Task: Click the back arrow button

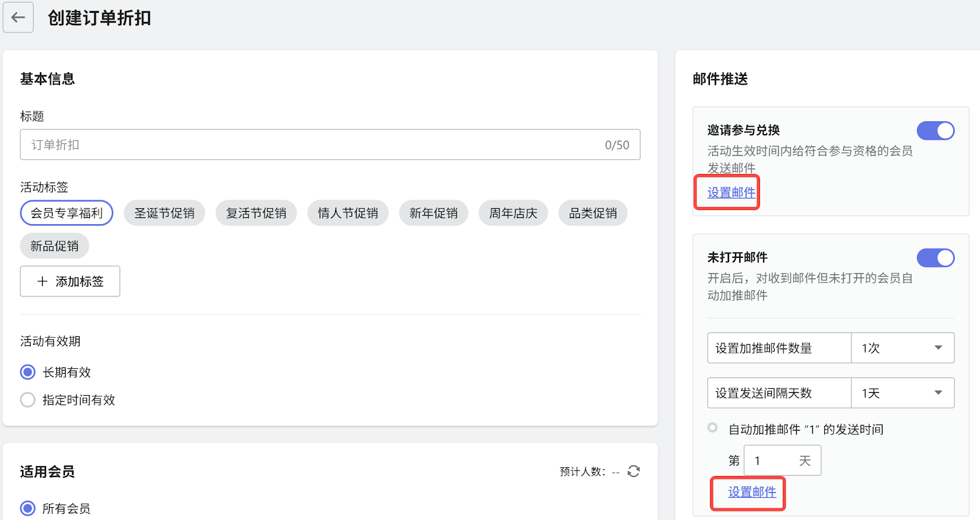Action: (18, 18)
